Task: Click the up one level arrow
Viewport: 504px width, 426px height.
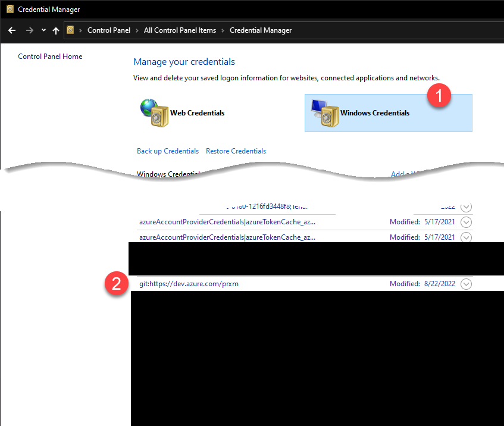Action: click(x=55, y=30)
